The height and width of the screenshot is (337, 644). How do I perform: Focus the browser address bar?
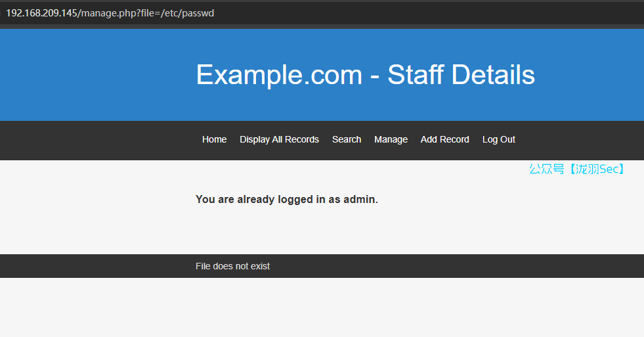[x=394, y=13]
